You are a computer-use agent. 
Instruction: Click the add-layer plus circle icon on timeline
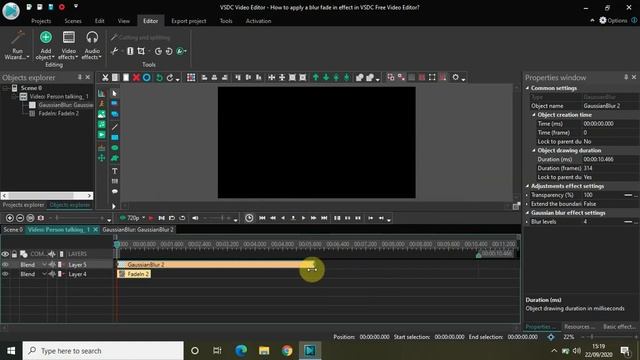(x=10, y=218)
